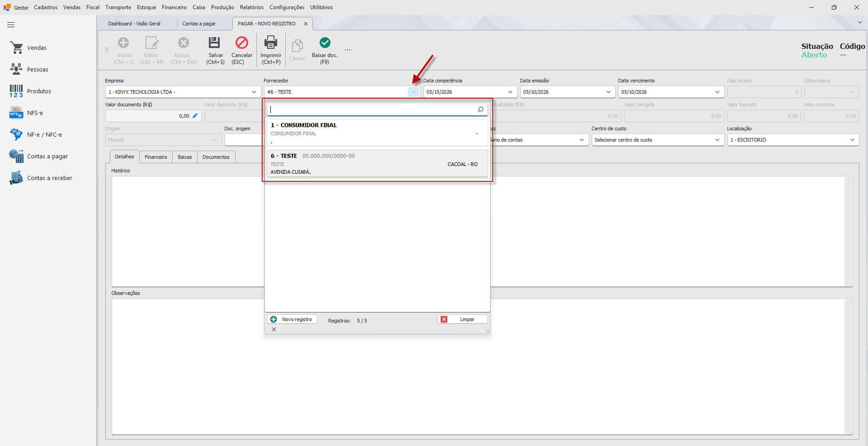Switch to the Baixas tab
Image resolution: width=868 pixels, height=446 pixels.
coord(185,157)
